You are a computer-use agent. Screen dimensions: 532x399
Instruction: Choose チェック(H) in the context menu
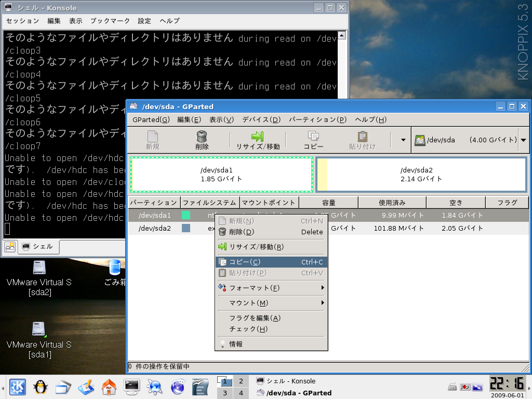point(271,329)
